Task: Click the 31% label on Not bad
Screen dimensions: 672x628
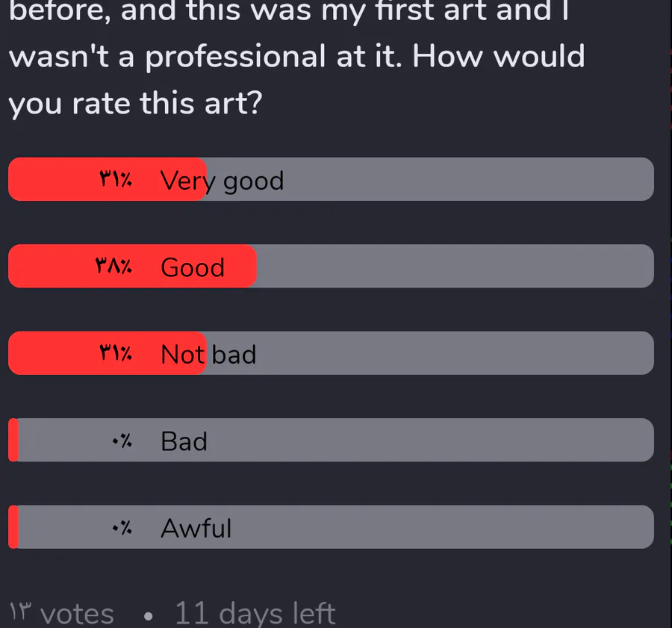Action: point(116,353)
